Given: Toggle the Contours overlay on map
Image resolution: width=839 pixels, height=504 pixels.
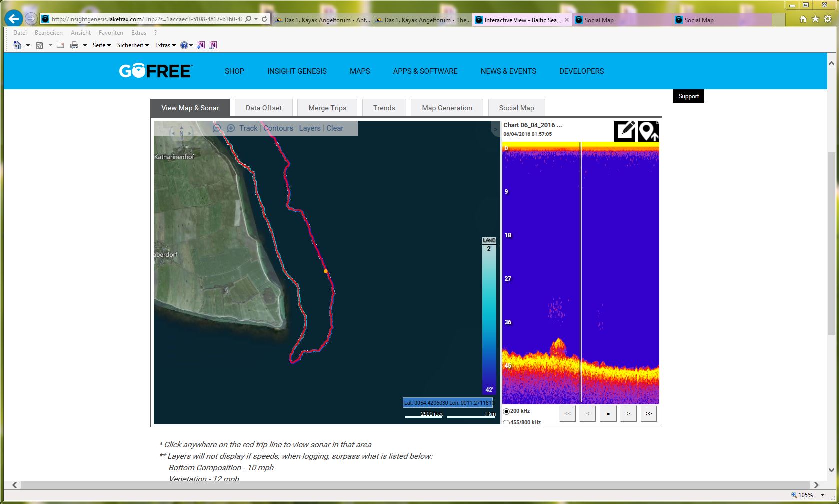Looking at the screenshot, I should click(x=278, y=128).
